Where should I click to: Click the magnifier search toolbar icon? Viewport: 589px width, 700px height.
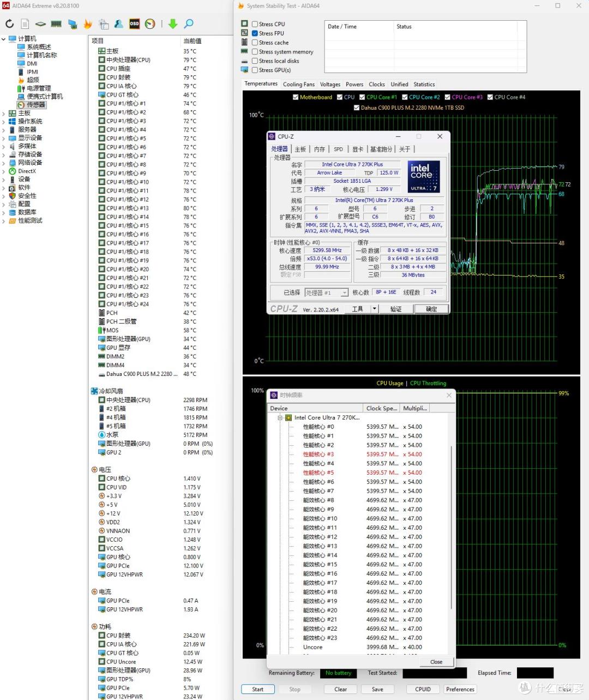189,24
